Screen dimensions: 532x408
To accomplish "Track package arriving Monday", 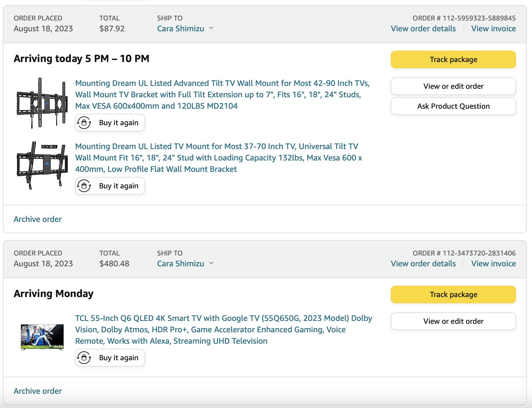I will [x=453, y=294].
